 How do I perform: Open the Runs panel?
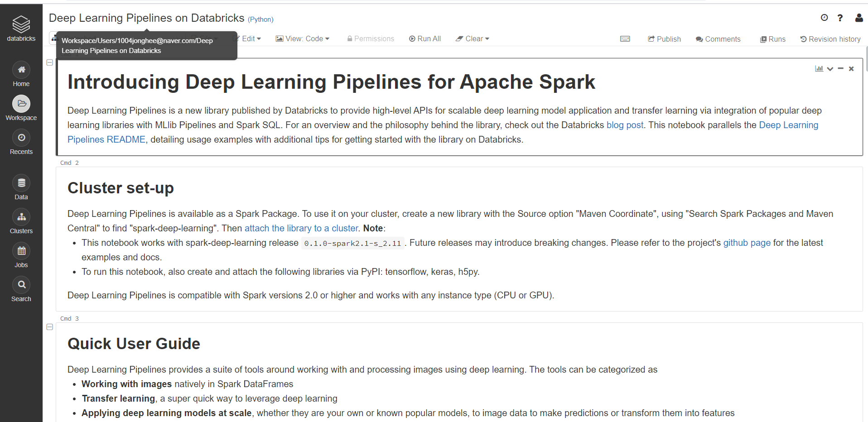pyautogui.click(x=773, y=39)
